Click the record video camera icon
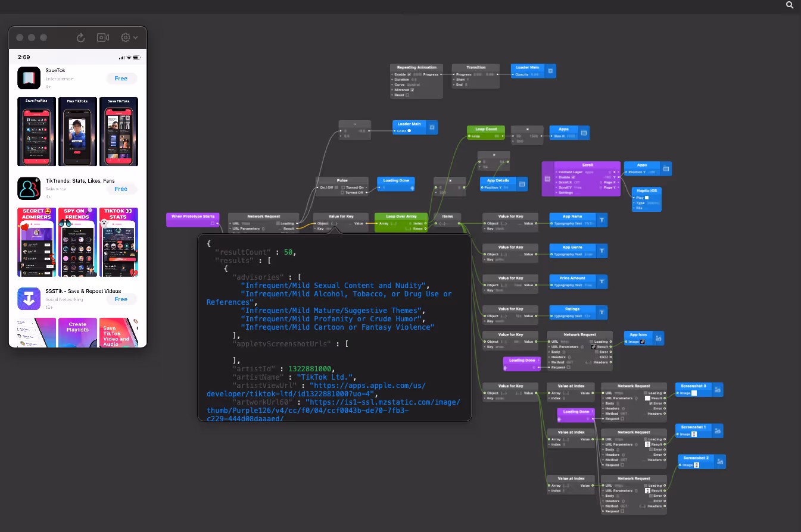This screenshot has height=532, width=801. [103, 37]
